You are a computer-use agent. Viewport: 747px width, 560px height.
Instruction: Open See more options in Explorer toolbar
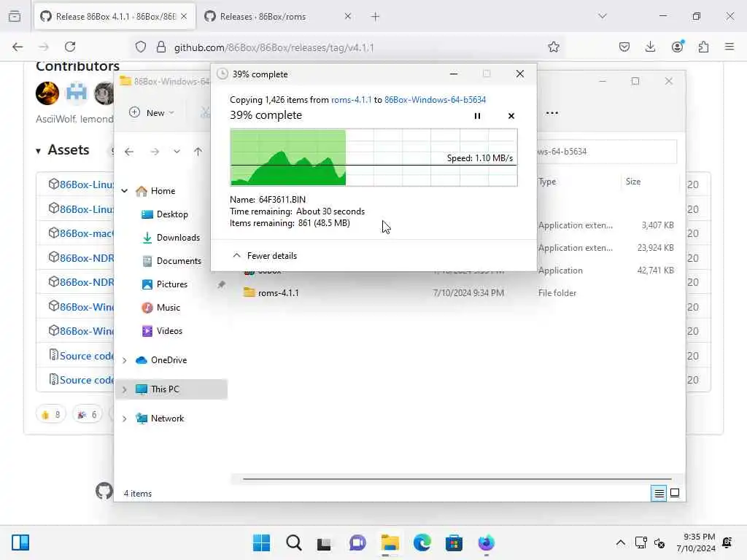pos(551,113)
